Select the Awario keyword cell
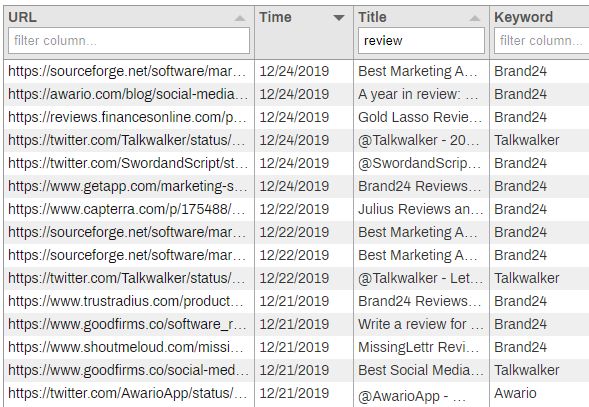 pyautogui.click(x=515, y=393)
